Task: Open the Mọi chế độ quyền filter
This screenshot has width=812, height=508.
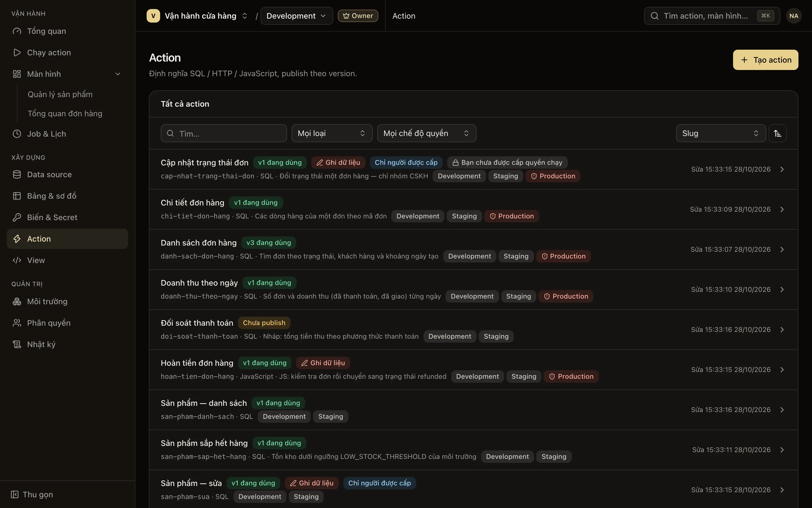Action: point(427,133)
